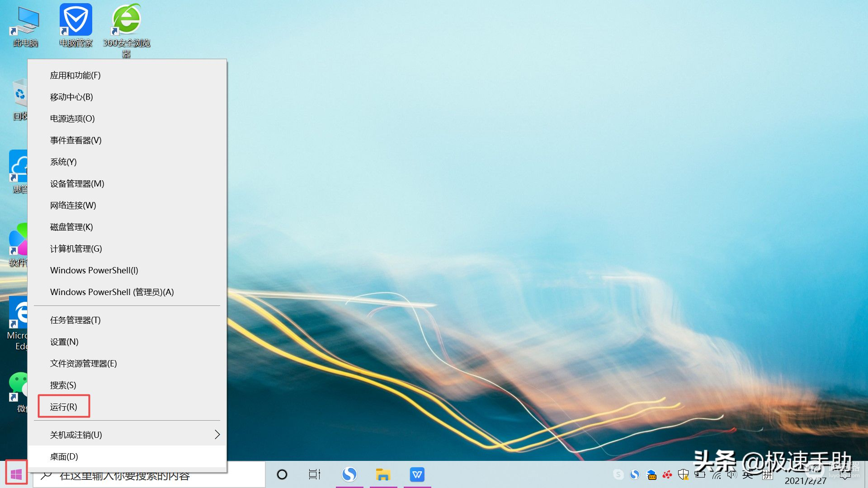Viewport: 868px width, 488px height.
Task: Click 桌面(D) menu entry
Action: coord(64,456)
